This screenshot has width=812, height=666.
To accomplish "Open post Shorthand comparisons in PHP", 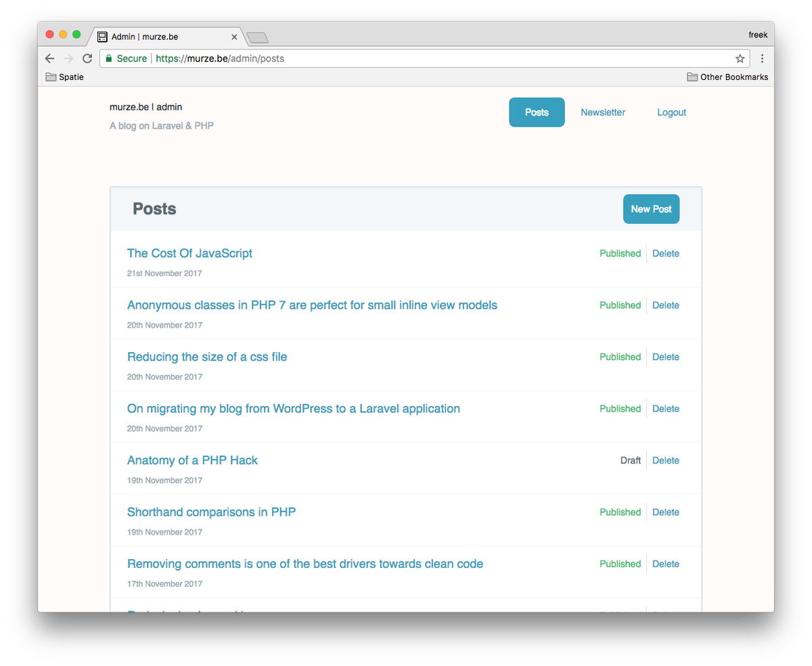I will click(x=211, y=512).
